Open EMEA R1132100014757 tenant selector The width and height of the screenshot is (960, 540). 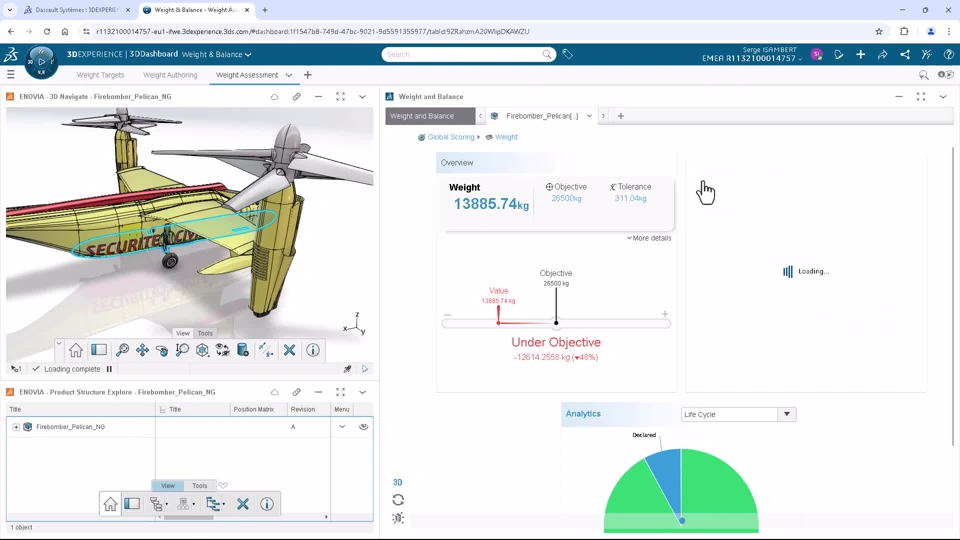click(752, 59)
